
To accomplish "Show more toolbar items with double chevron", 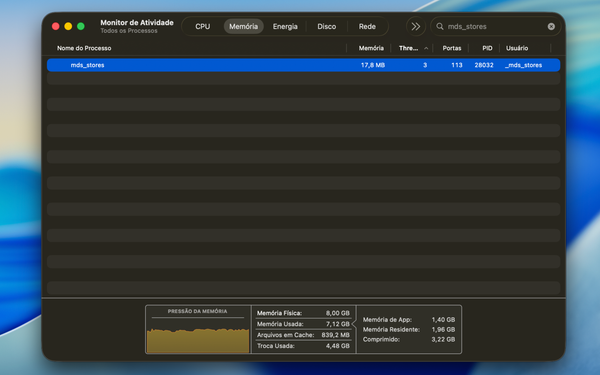I will (x=416, y=26).
